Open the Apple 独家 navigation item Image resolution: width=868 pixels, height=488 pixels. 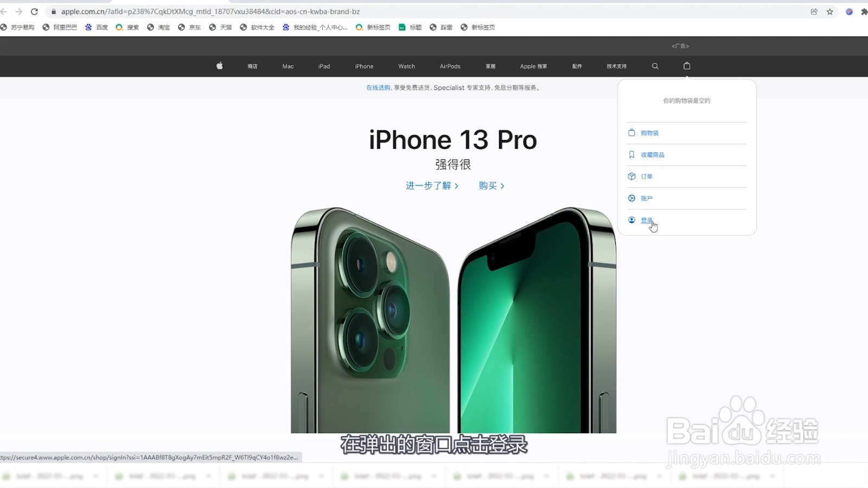click(533, 66)
